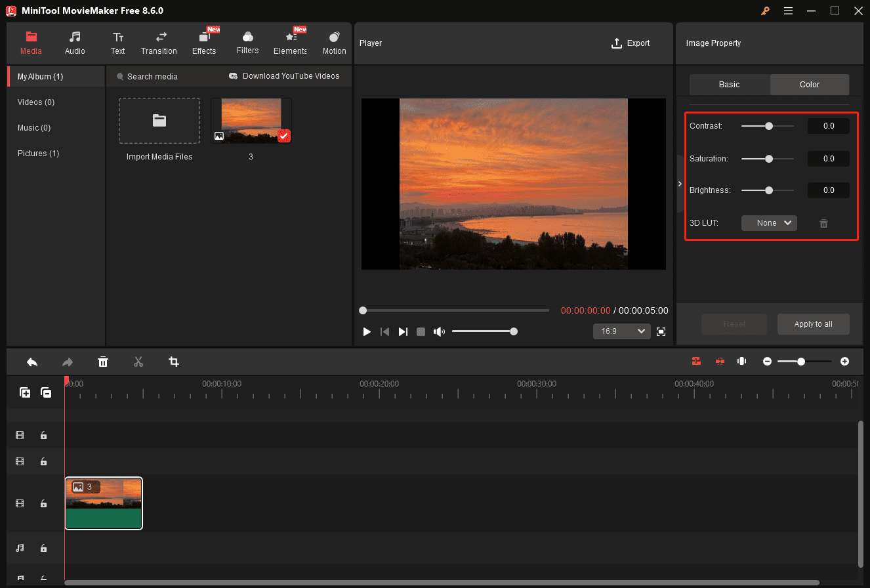870x588 pixels.
Task: Toggle the red split marker icon
Action: pos(720,361)
